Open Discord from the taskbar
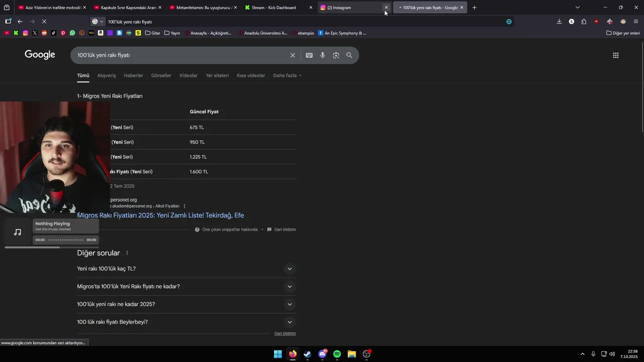The height and width of the screenshot is (362, 644). point(323,354)
